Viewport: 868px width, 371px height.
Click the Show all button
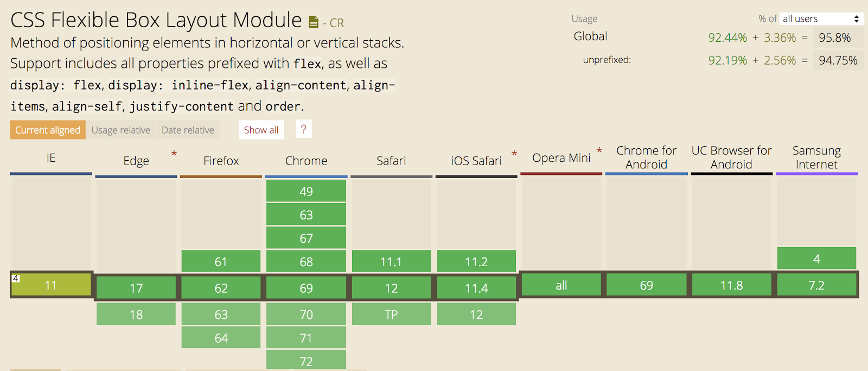(261, 130)
